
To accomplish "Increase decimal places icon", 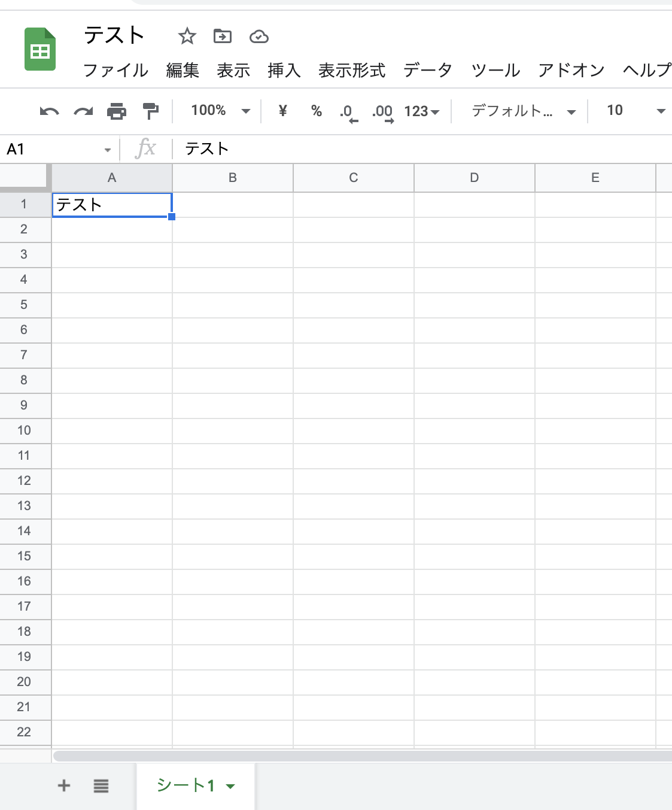I will point(383,111).
